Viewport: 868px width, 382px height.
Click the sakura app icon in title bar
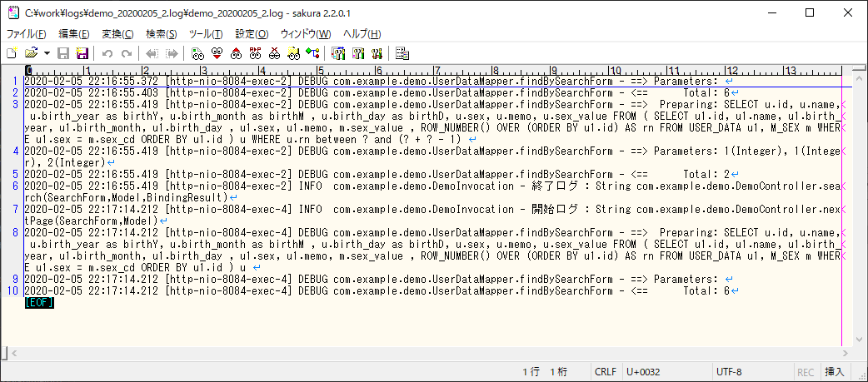coord(12,12)
